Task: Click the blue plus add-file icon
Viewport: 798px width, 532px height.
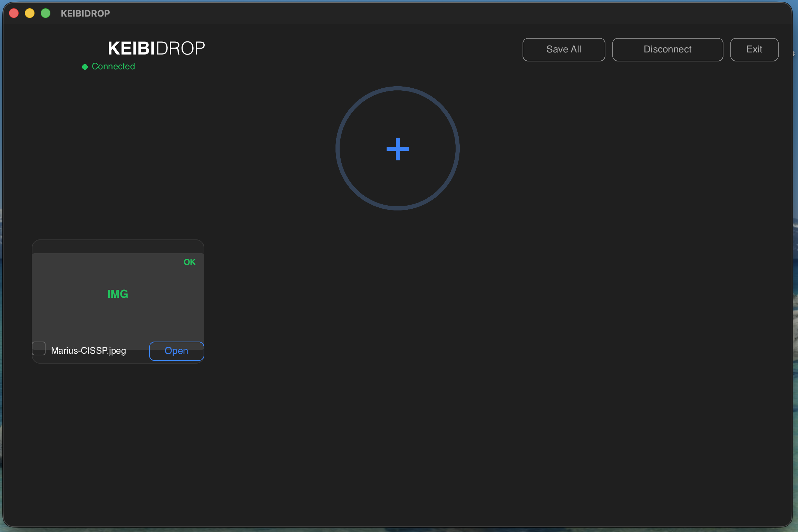Action: click(398, 149)
